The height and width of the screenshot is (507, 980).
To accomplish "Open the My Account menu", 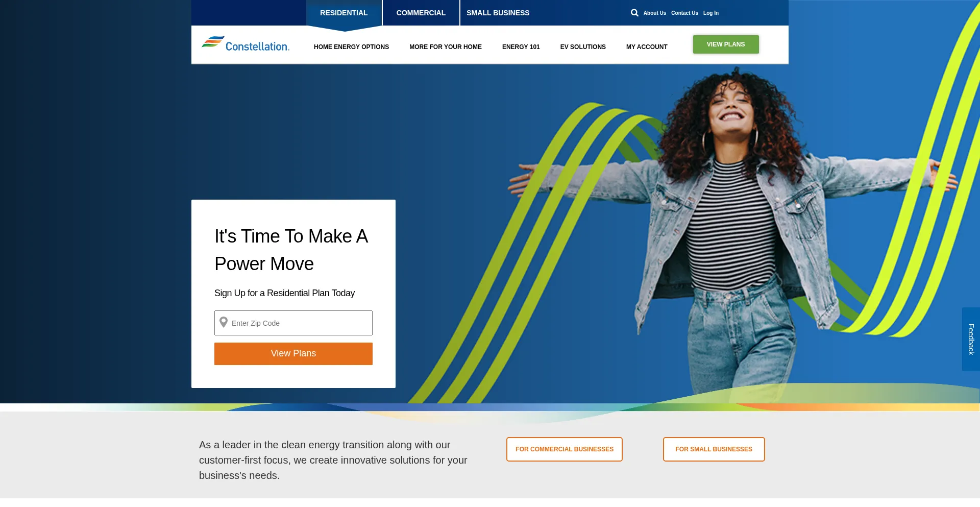I will [647, 47].
